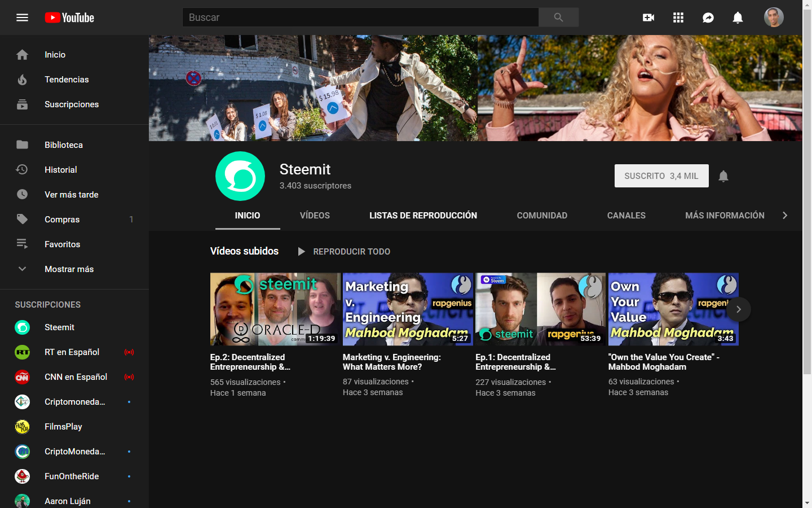The height and width of the screenshot is (508, 812).
Task: Open the messages share icon
Action: click(x=708, y=17)
